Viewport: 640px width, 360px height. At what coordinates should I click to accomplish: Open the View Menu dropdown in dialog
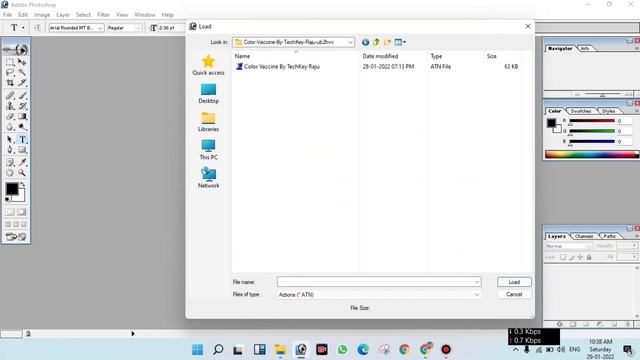[400, 42]
